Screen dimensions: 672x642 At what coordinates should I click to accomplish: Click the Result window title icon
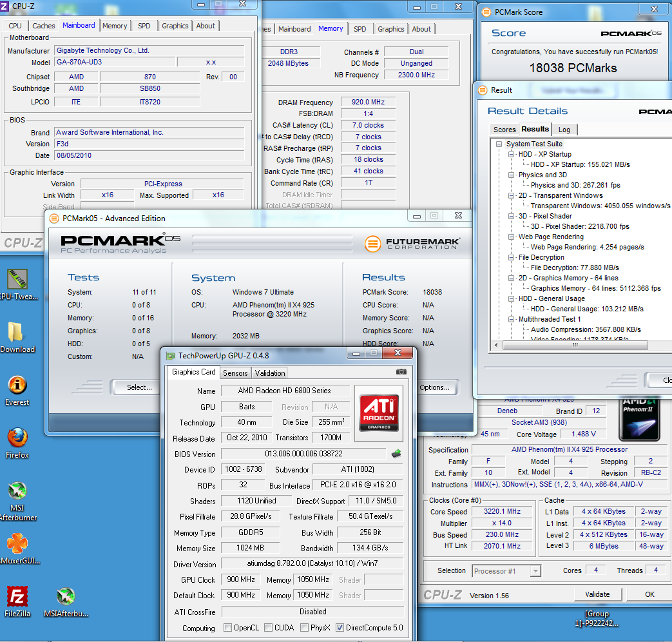[x=483, y=90]
